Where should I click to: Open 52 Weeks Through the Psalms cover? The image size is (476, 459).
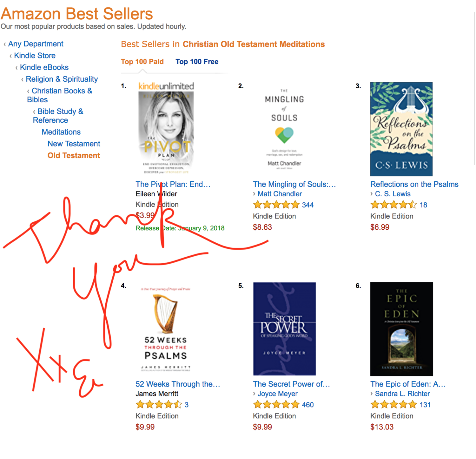click(165, 329)
